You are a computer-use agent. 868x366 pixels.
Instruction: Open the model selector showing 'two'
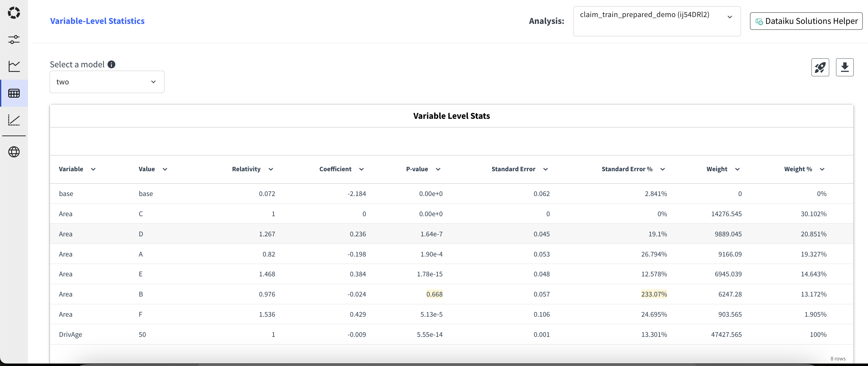[x=107, y=82]
